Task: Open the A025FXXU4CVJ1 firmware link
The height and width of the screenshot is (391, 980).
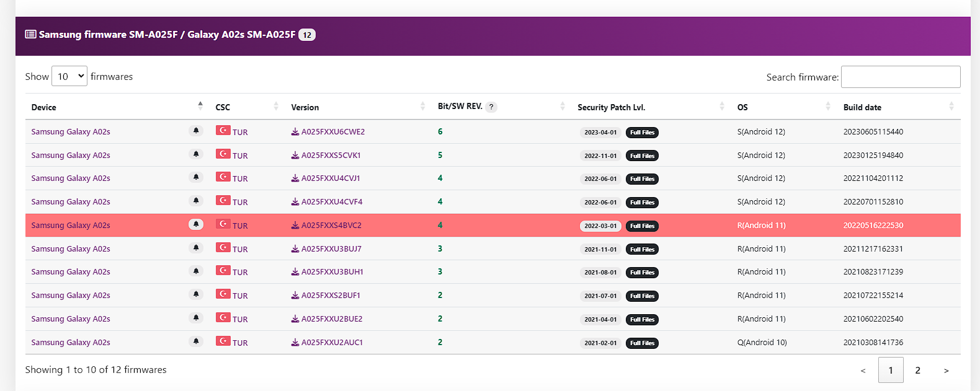Action: [331, 178]
